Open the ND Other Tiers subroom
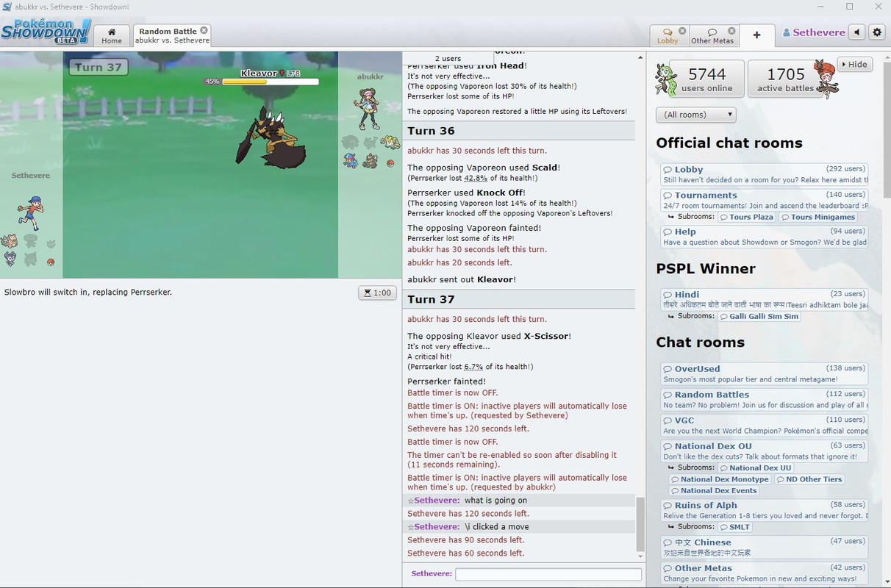This screenshot has height=588, width=891. (x=809, y=479)
